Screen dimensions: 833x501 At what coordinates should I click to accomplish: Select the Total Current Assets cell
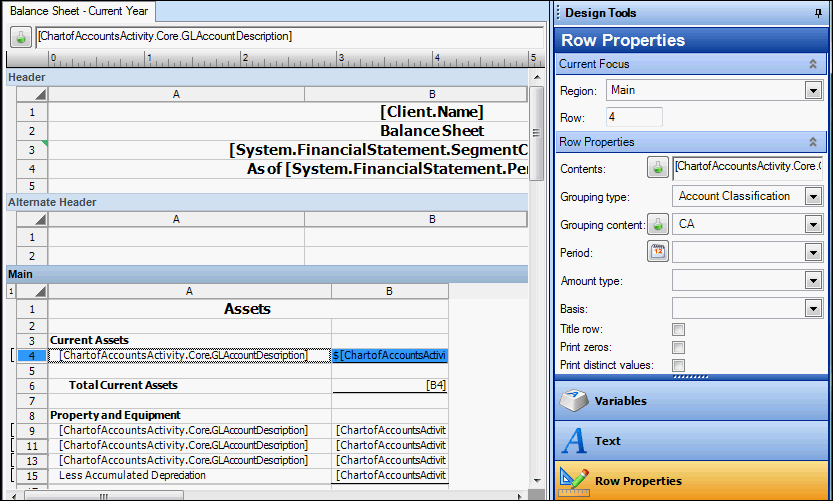coord(123,385)
